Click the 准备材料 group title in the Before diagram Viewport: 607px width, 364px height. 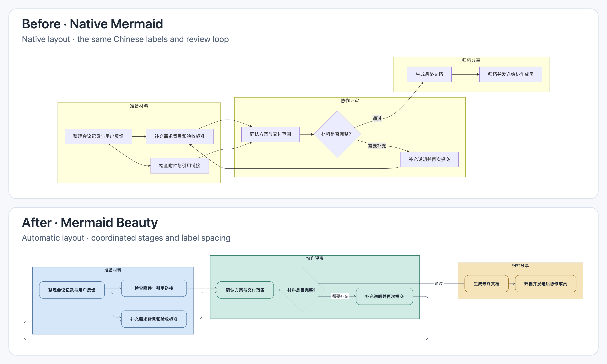point(139,106)
